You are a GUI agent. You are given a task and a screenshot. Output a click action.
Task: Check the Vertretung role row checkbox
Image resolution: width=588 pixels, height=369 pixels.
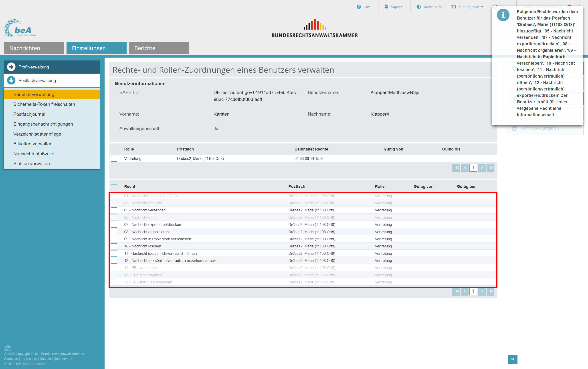pyautogui.click(x=114, y=159)
